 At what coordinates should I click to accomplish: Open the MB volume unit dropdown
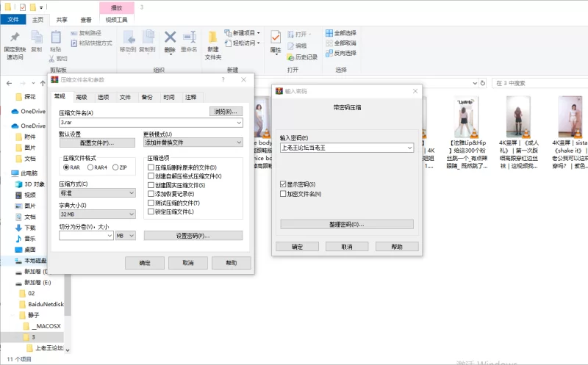click(132, 235)
